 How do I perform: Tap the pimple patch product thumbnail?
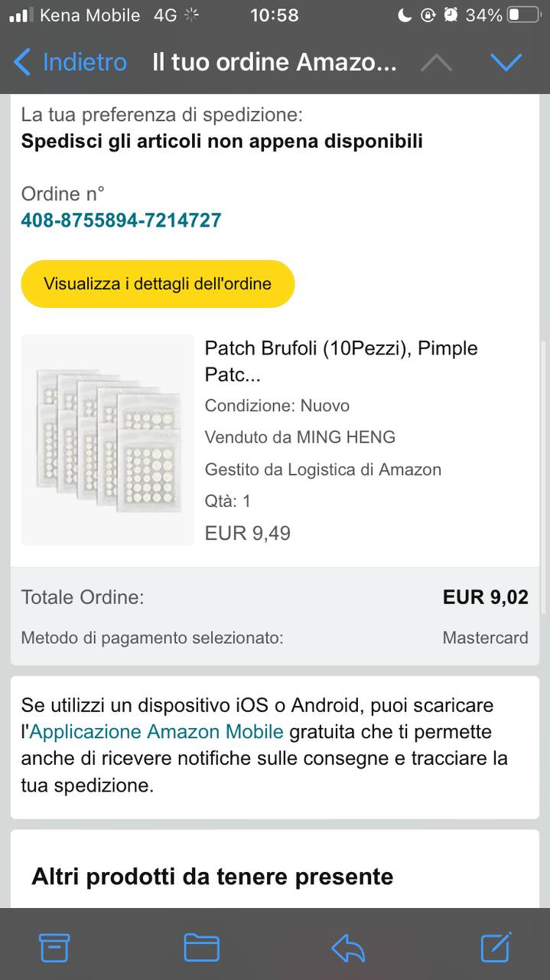pos(108,440)
